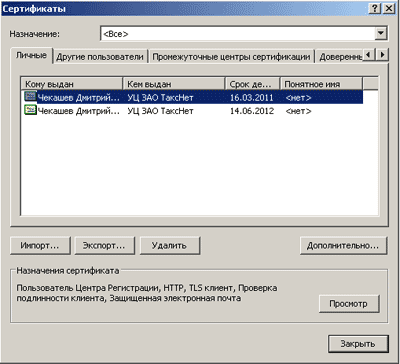Viewport: 400px width, 364px height.
Task: Sort by the Срок действия column header
Action: point(253,84)
